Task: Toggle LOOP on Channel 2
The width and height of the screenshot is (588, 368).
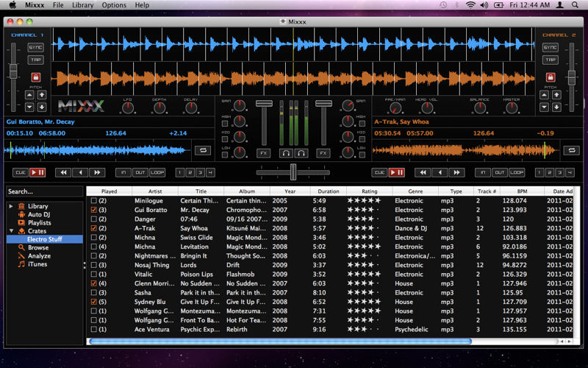Action: (x=517, y=172)
